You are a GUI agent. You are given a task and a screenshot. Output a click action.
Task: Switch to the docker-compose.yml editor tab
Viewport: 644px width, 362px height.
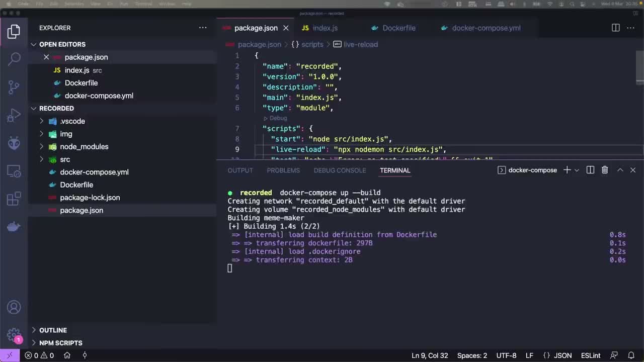point(486,28)
